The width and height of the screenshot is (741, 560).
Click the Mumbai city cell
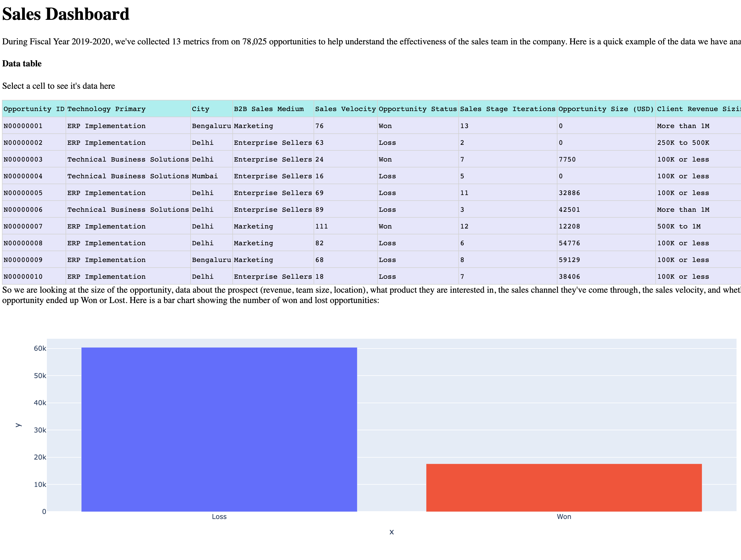point(211,176)
